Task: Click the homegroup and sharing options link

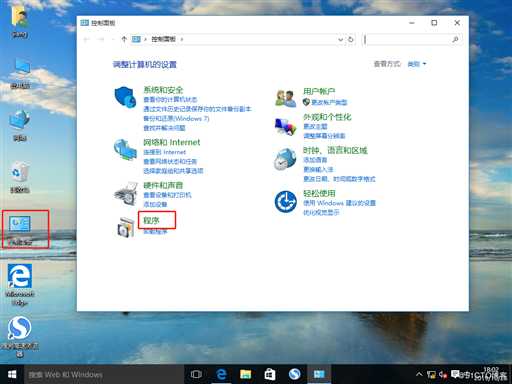Action: 173,171
